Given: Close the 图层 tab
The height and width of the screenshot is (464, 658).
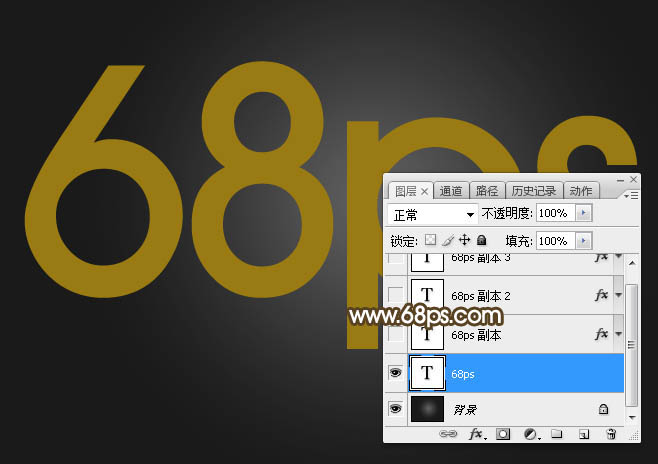Looking at the screenshot, I should click(424, 192).
